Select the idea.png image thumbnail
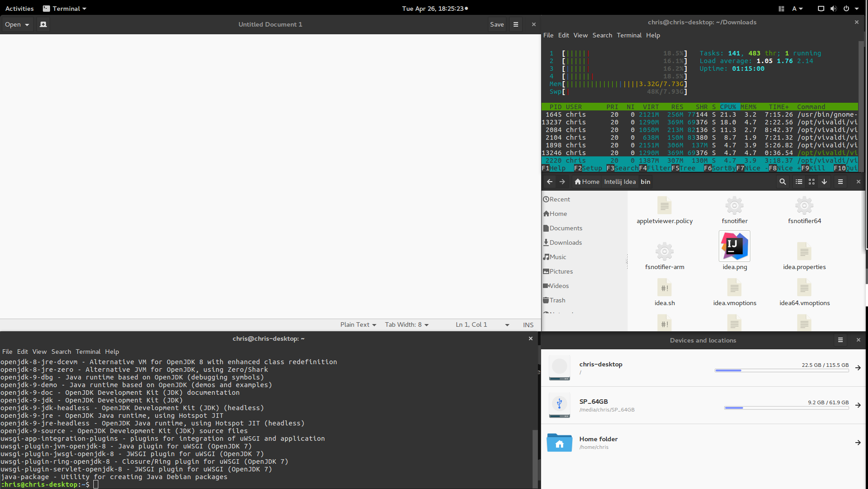The height and width of the screenshot is (489, 868). (734, 246)
